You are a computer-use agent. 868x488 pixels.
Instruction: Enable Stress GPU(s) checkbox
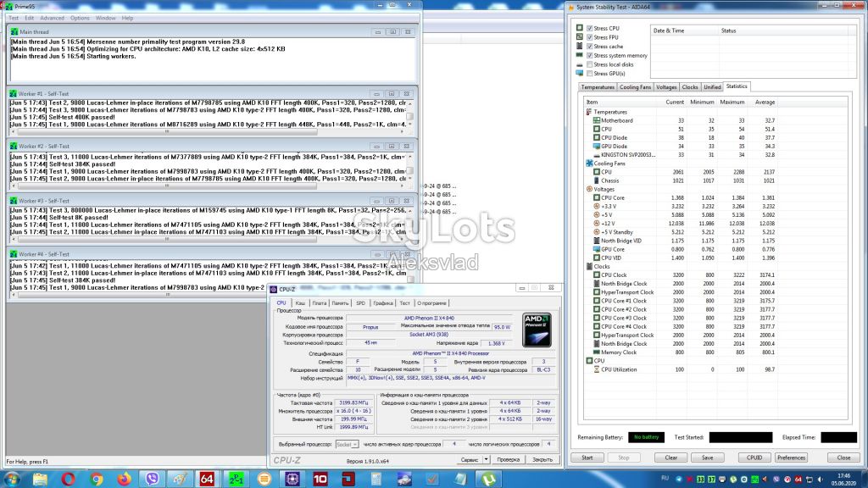590,73
